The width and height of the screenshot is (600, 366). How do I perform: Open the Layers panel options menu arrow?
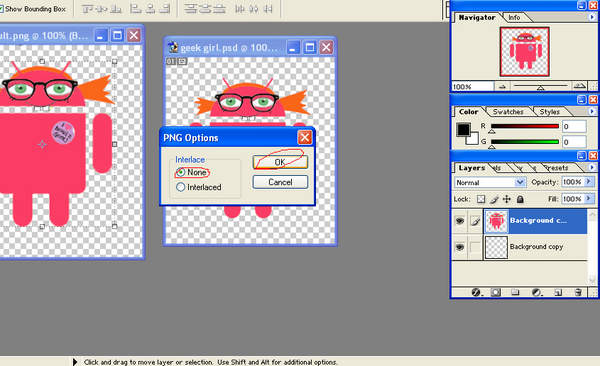click(592, 168)
